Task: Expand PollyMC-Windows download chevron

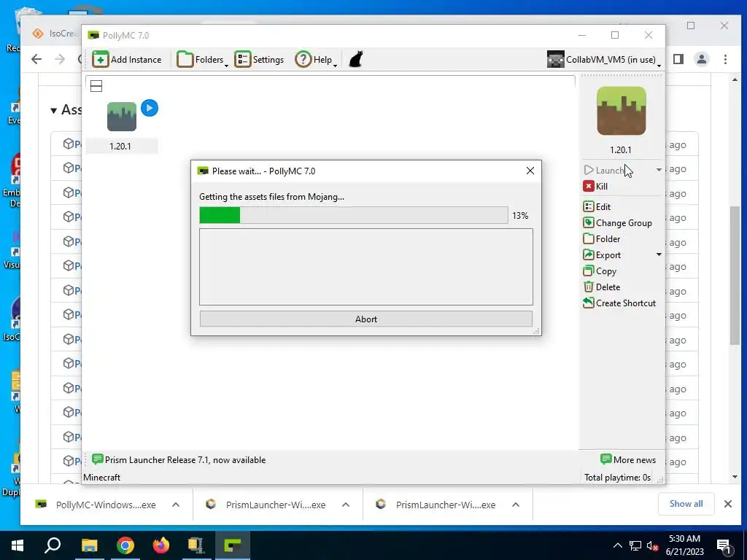Action: (176, 505)
